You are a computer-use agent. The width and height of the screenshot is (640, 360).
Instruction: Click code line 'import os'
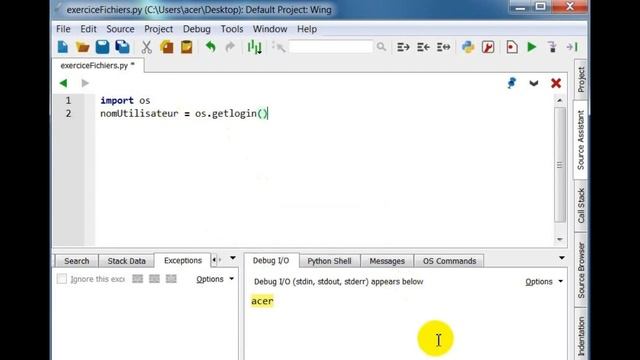[125, 100]
